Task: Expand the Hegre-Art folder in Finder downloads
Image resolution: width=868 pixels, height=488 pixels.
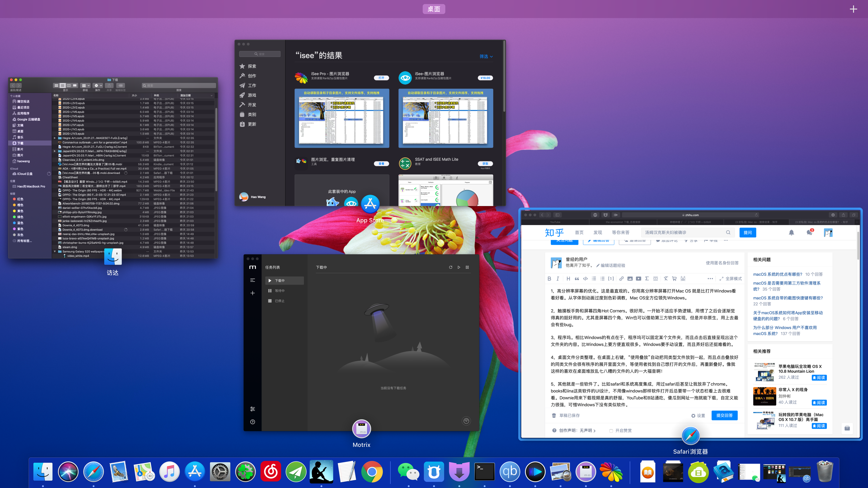Action: click(x=55, y=138)
